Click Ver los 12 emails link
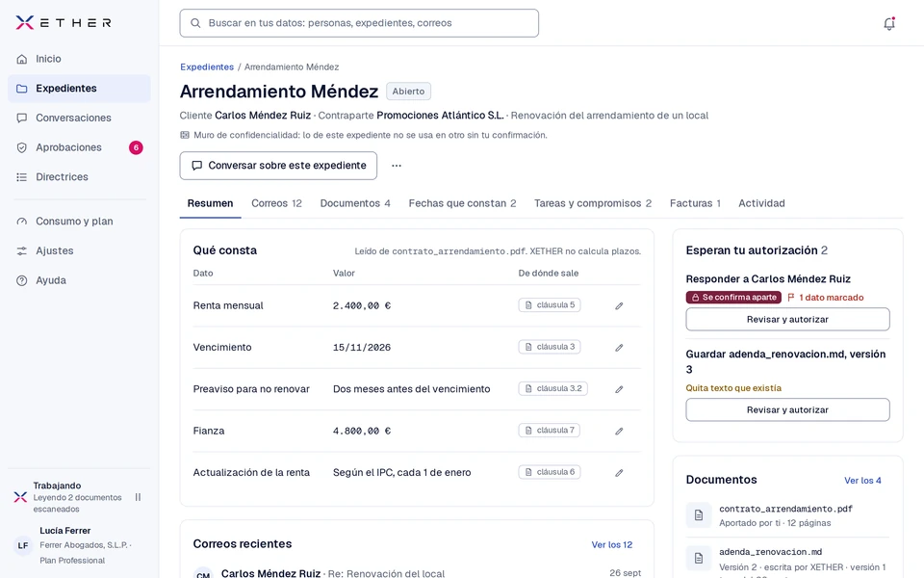 pos(612,545)
